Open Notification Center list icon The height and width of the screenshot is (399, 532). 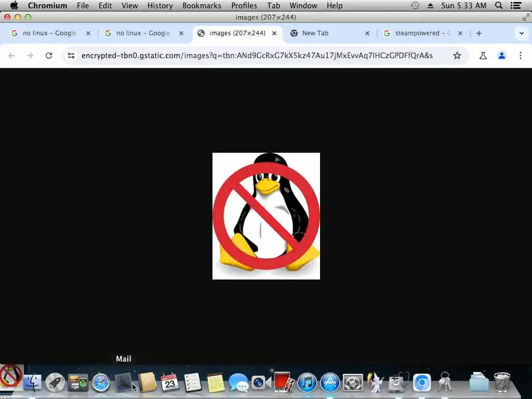(516, 6)
